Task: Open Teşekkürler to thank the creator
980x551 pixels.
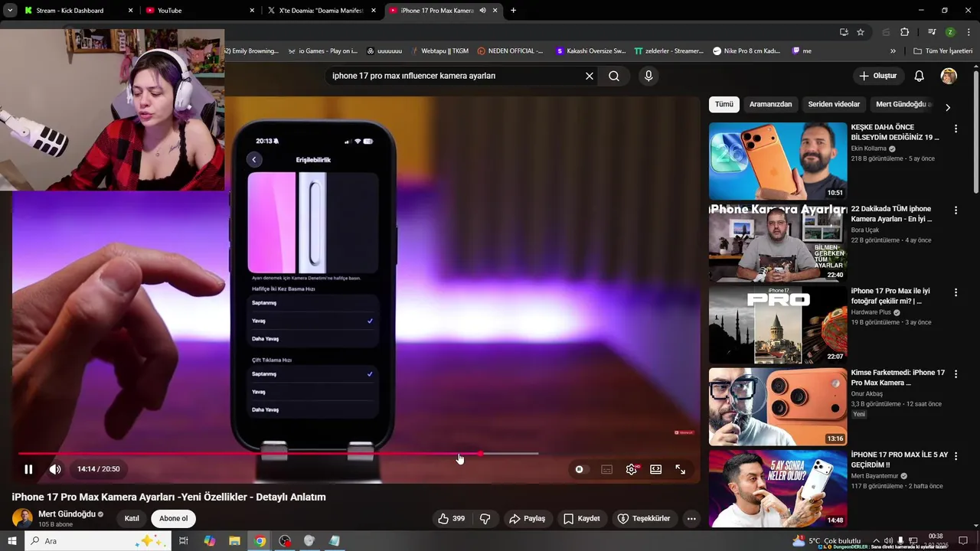Action: [x=644, y=519]
